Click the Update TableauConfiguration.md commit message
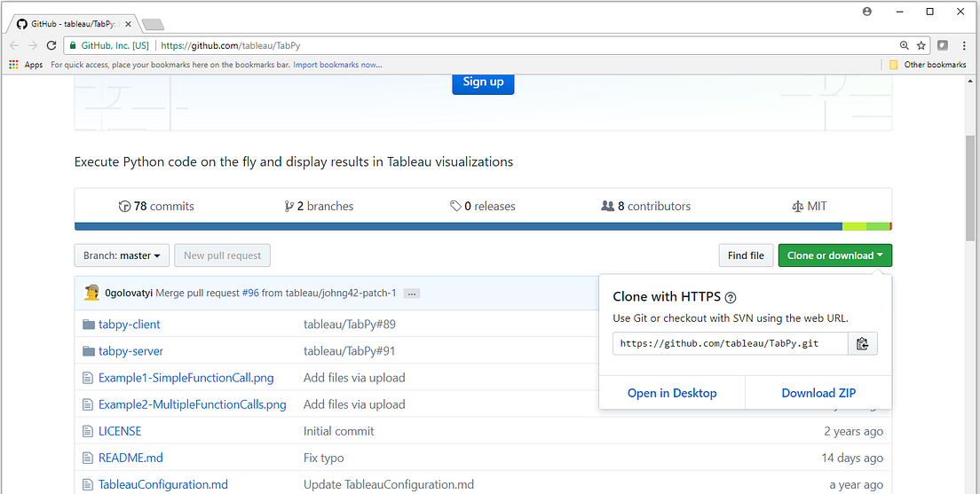980x494 pixels. pyautogui.click(x=389, y=484)
